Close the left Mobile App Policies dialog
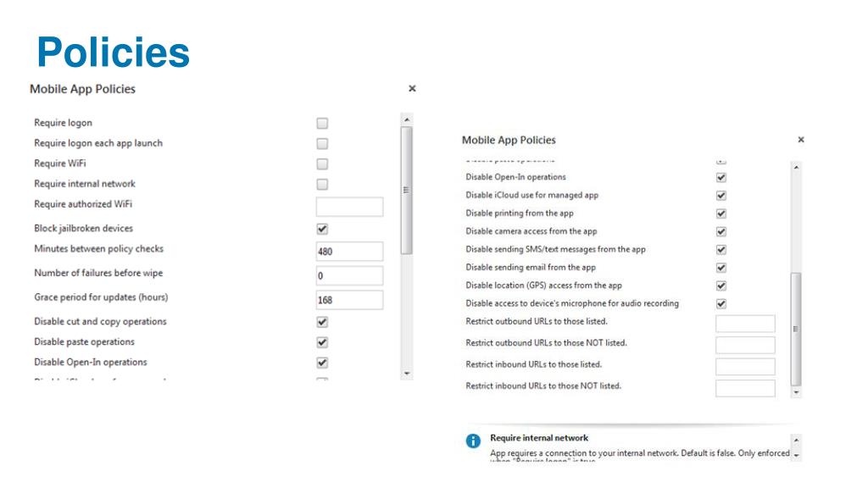 click(412, 88)
